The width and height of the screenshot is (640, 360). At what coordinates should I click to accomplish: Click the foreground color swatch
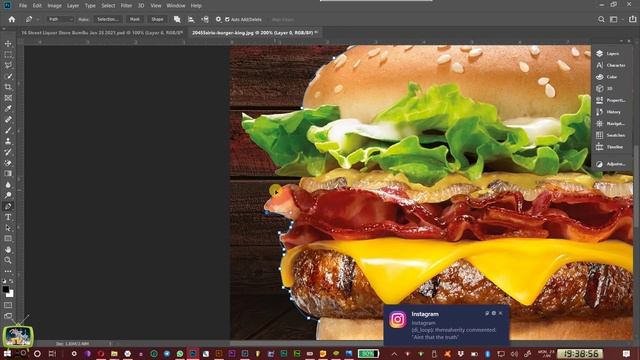point(5,289)
